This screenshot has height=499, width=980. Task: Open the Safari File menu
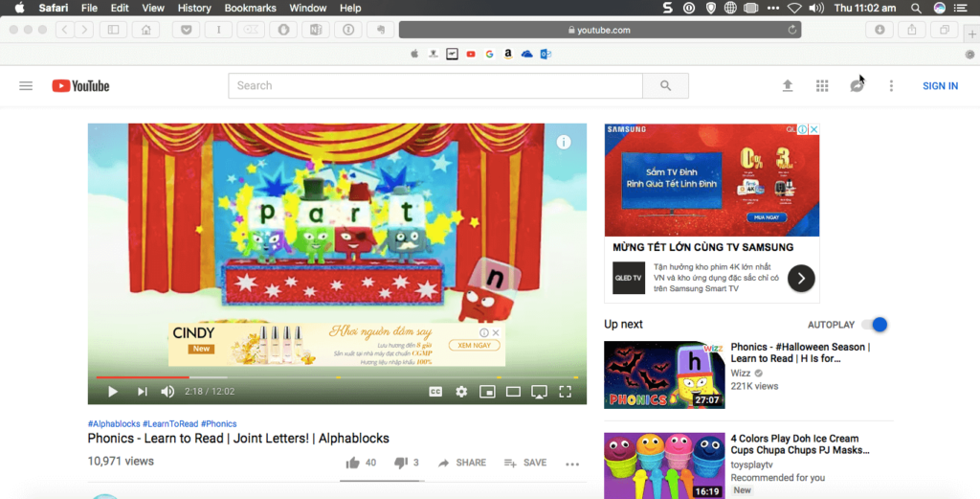89,8
